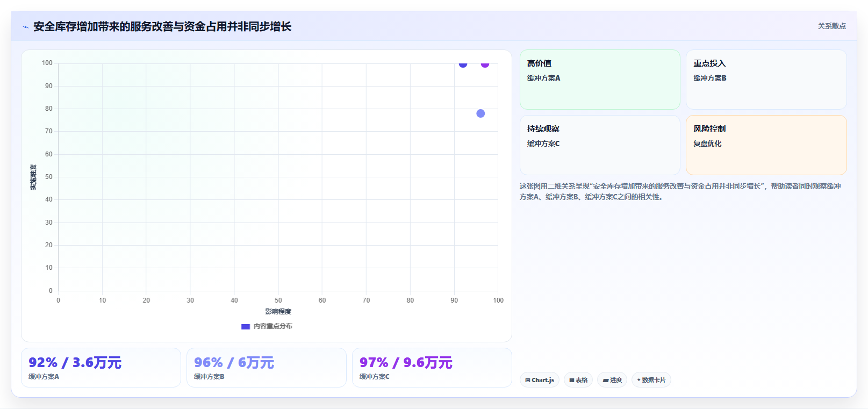868x409 pixels.
Task: Open the 风险控制 复盘优化 card
Action: pos(766,145)
